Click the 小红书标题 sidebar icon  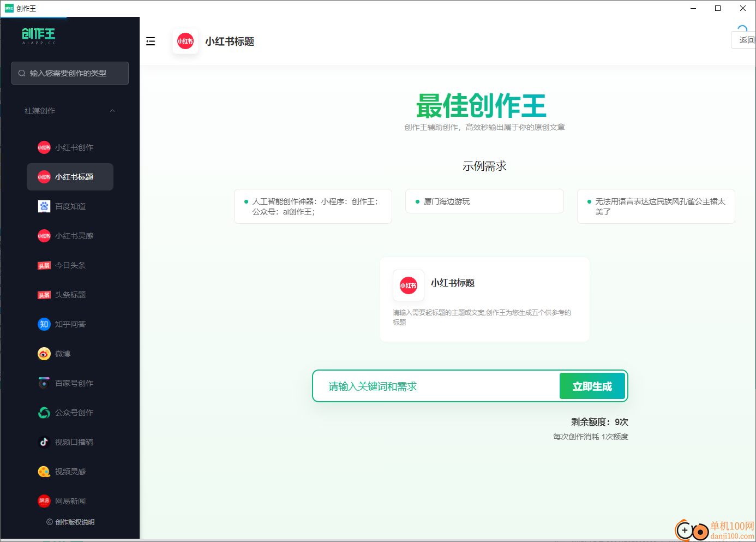44,177
